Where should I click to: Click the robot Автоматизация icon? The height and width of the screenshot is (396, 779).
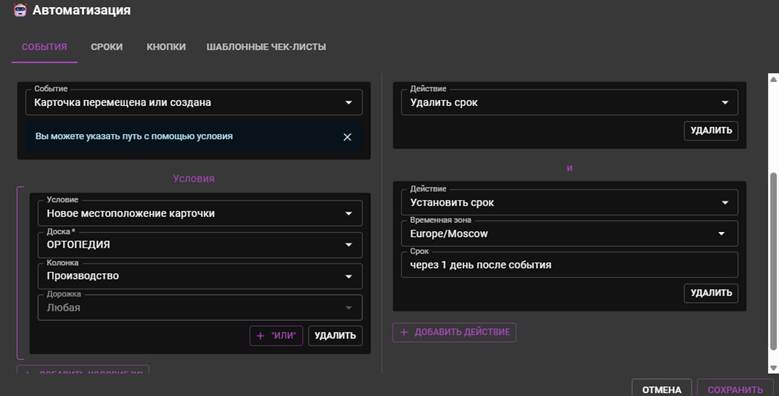[20, 10]
